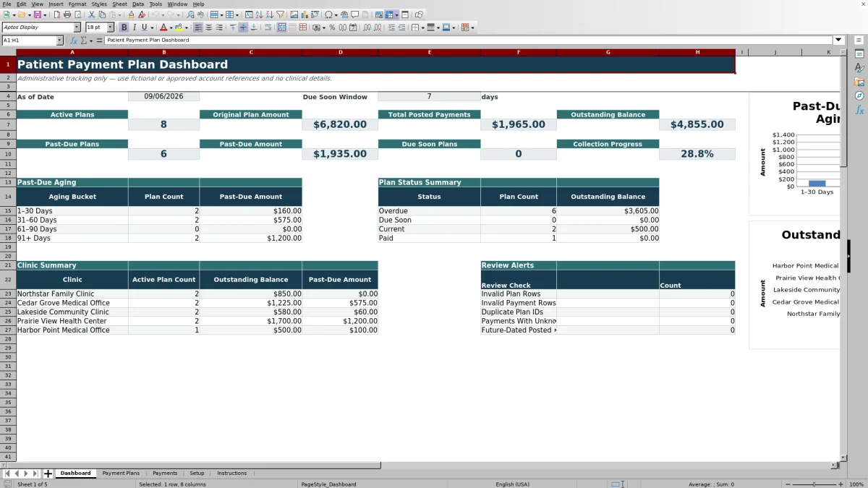Toggle Align Right text alignment
Viewport: 868px width, 488px height.
[x=219, y=27]
